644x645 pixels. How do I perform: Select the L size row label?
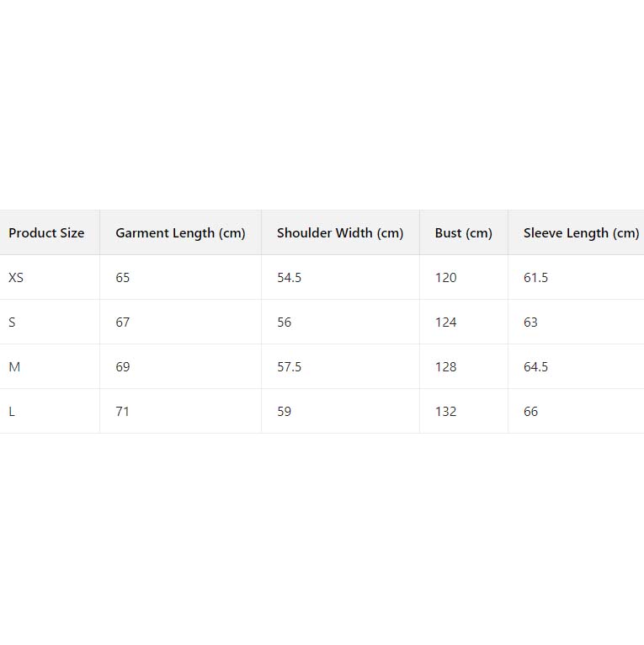(12, 412)
